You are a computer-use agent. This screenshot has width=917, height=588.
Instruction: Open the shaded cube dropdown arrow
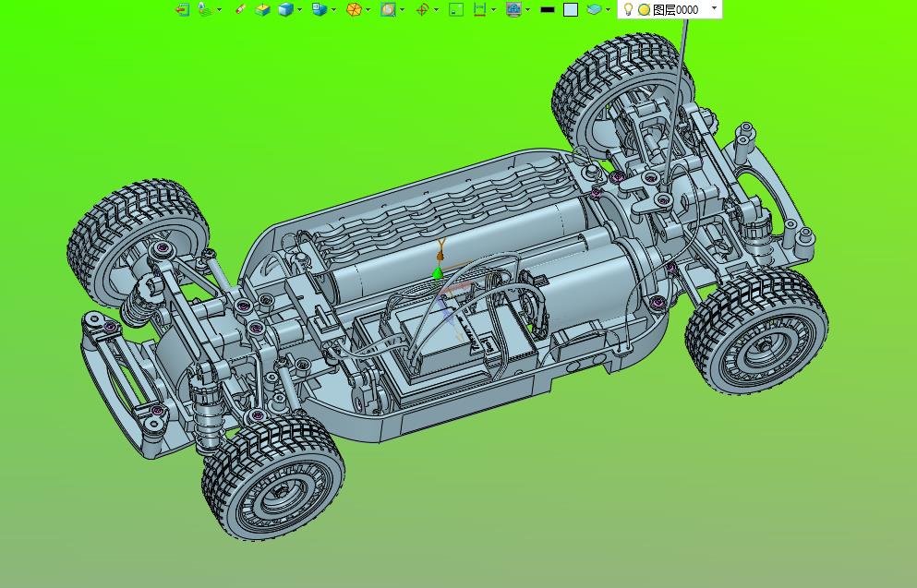pos(299,9)
